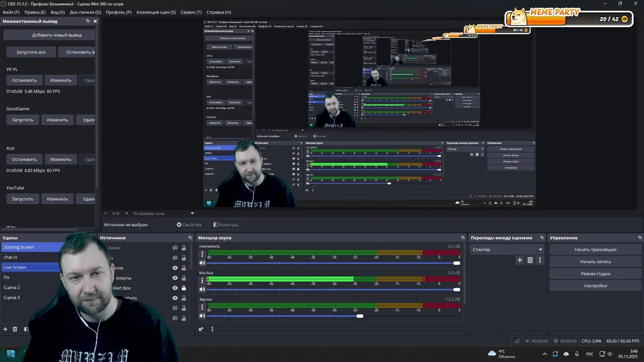Open audio mixer bottom three-dots menu
644x362 pixels.
(212, 329)
